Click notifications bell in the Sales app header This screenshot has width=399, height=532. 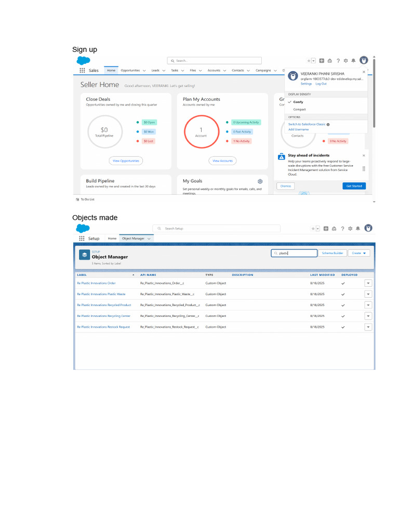(x=353, y=61)
